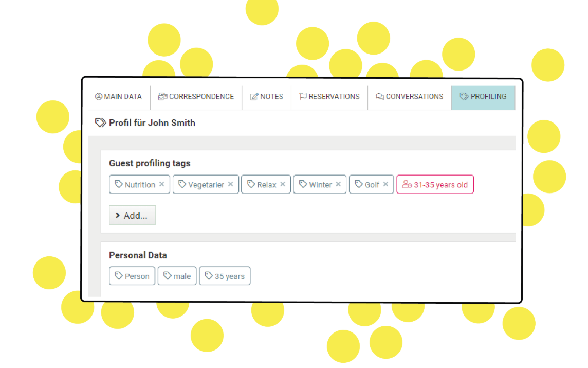Remove the Vegetarier tag via its X
The height and width of the screenshot is (368, 588).
point(231,184)
